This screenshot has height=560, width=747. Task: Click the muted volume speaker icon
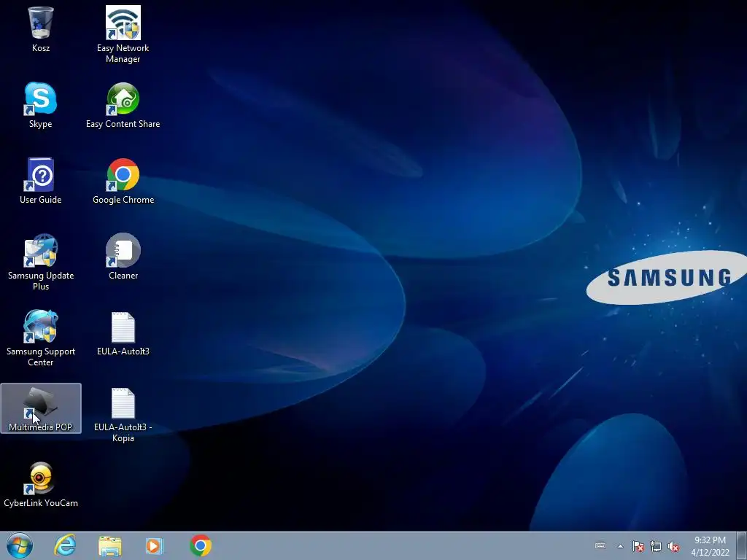(673, 546)
